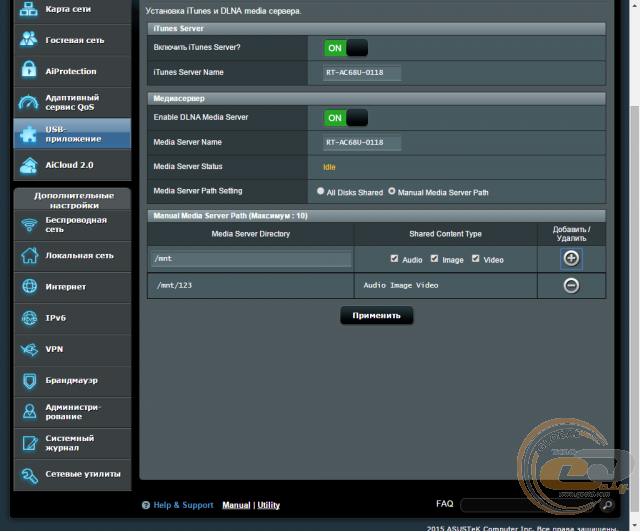Viewport: 640px width, 531px height.
Task: Click the Media Server Name field
Action: click(362, 142)
